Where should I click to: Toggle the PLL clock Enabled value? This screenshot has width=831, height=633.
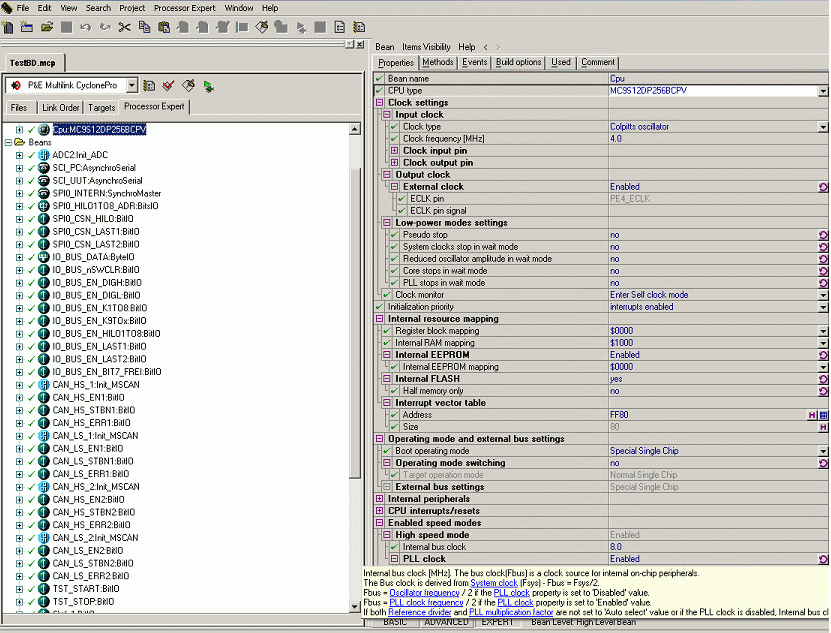[x=823, y=559]
